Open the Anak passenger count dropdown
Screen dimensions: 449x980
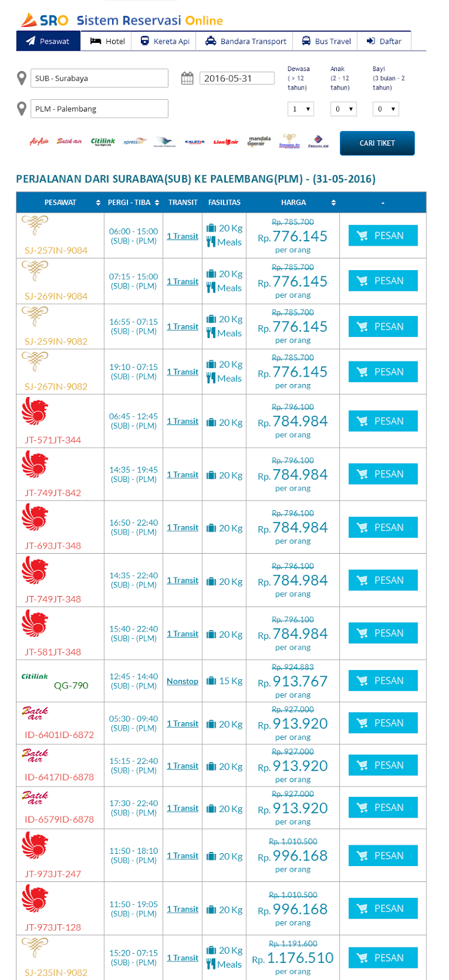pyautogui.click(x=343, y=109)
